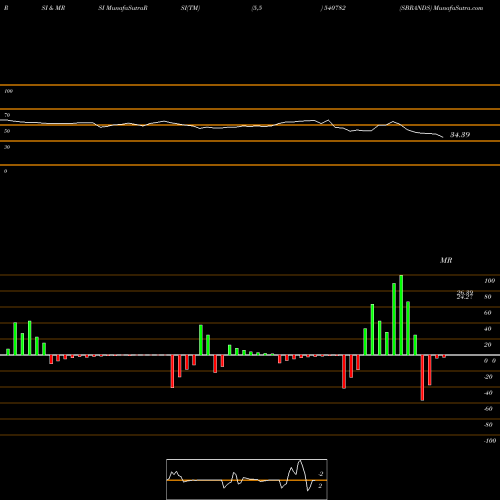Click the MR axis label -40

point(488,393)
